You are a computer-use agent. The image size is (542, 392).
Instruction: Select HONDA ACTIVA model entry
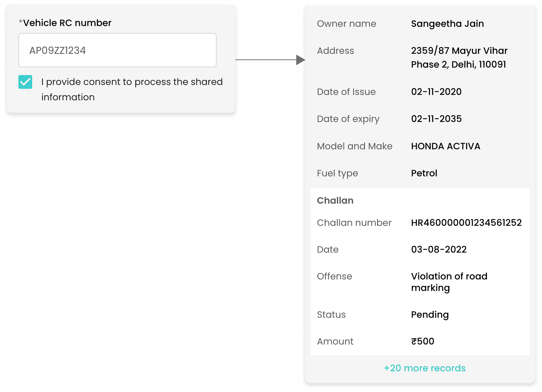pyautogui.click(x=446, y=146)
